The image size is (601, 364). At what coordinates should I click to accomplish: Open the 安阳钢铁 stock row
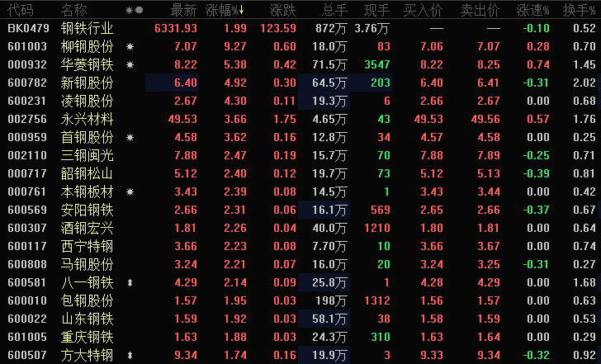point(300,210)
